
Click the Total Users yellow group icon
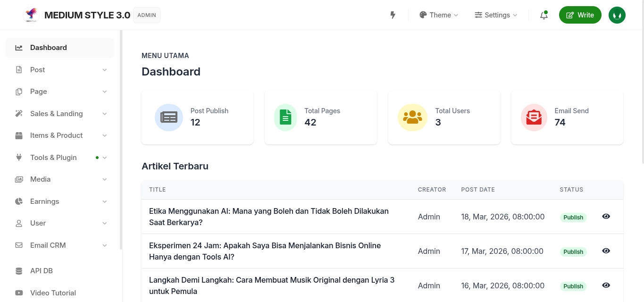[412, 117]
